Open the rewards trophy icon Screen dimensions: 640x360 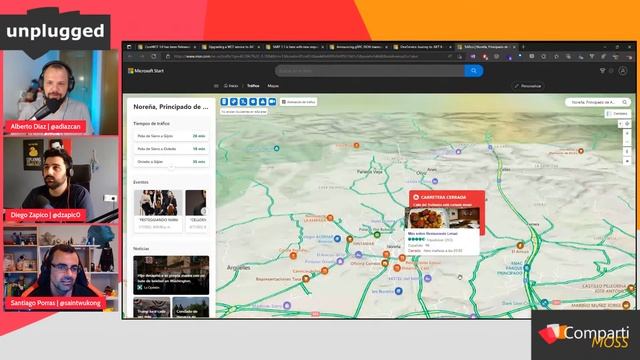(602, 71)
